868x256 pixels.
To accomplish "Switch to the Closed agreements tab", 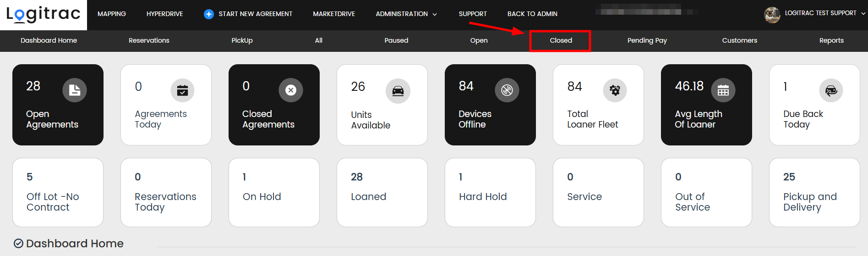I will [560, 40].
